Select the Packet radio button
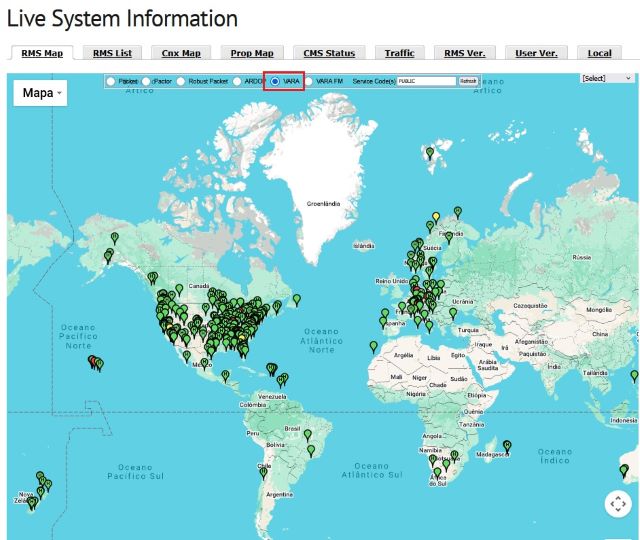The width and height of the screenshot is (640, 540). click(x=111, y=81)
